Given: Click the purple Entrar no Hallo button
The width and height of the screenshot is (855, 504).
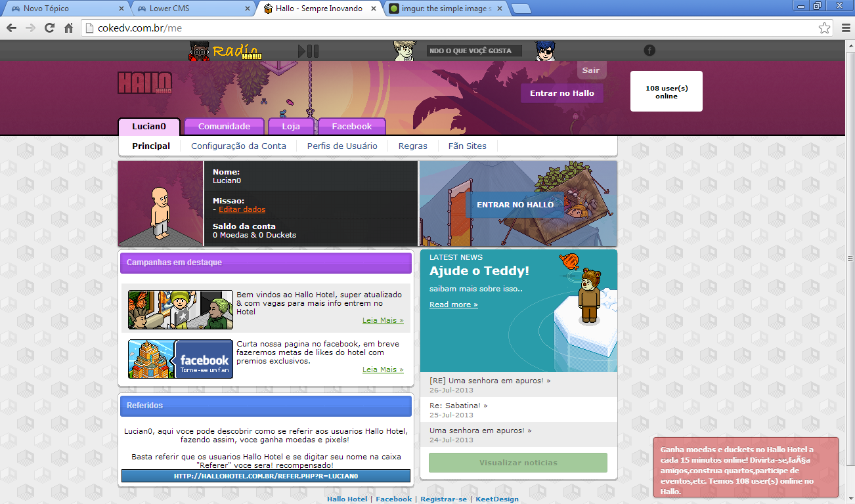Looking at the screenshot, I should click(x=562, y=93).
